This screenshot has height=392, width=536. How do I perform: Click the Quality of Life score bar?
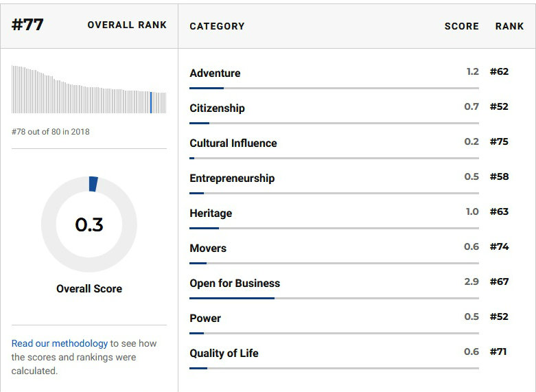(334, 368)
